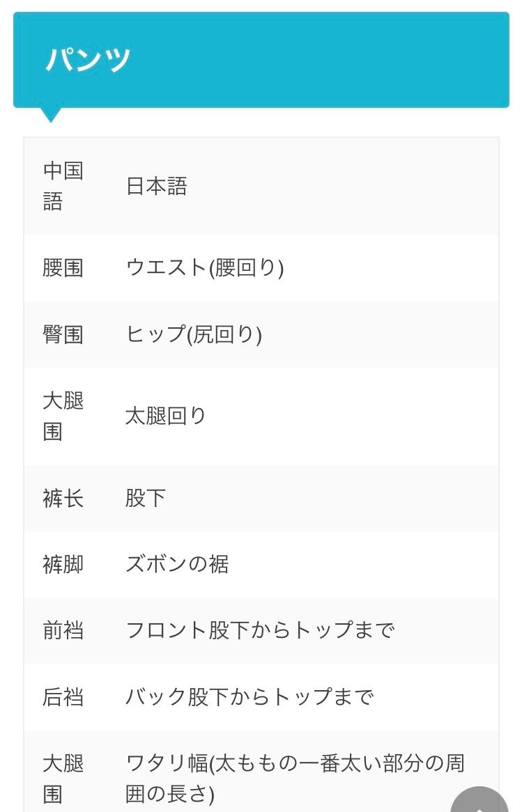Tap the 裤脚 cell
The image size is (522, 812).
(63, 564)
